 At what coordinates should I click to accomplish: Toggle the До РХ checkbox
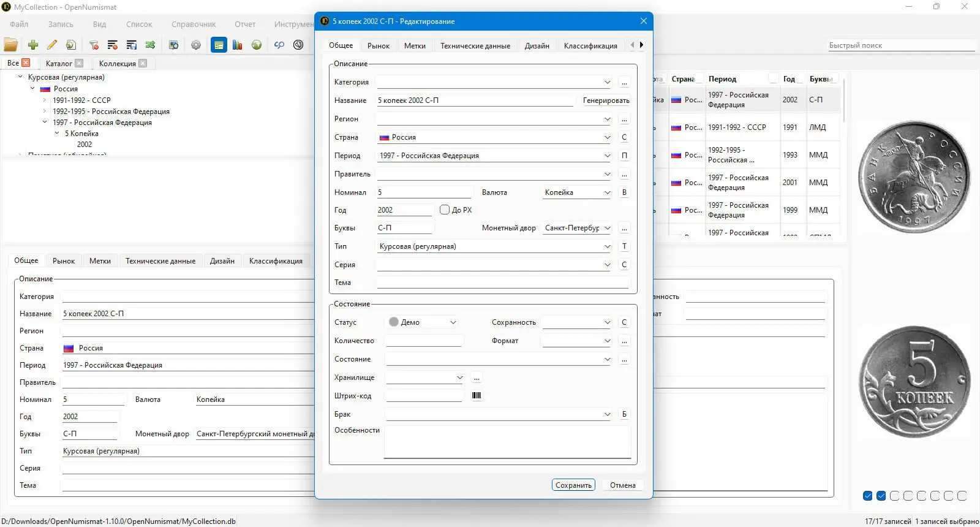(445, 210)
